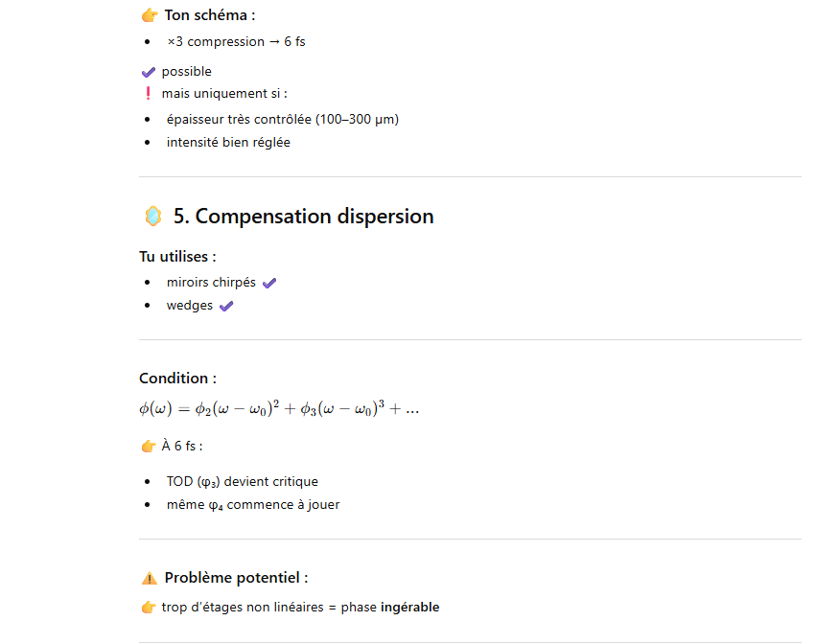Click the "TOD (φ₃) devient critique" bullet
Screen dimensions: 815x644
pyautogui.click(x=242, y=482)
